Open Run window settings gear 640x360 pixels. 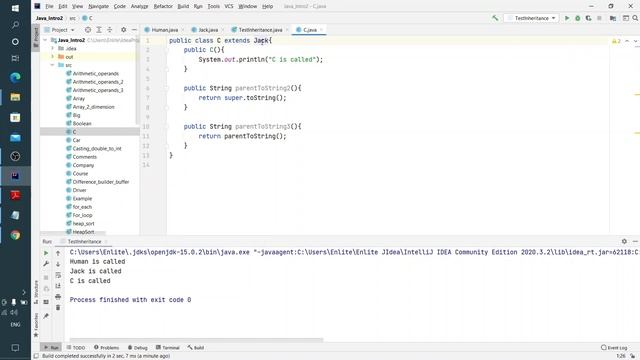pos(624,241)
